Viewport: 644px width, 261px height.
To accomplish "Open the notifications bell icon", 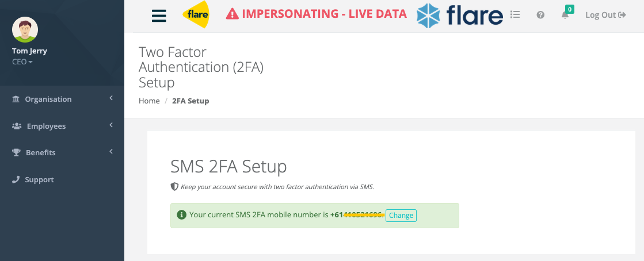I will [565, 15].
